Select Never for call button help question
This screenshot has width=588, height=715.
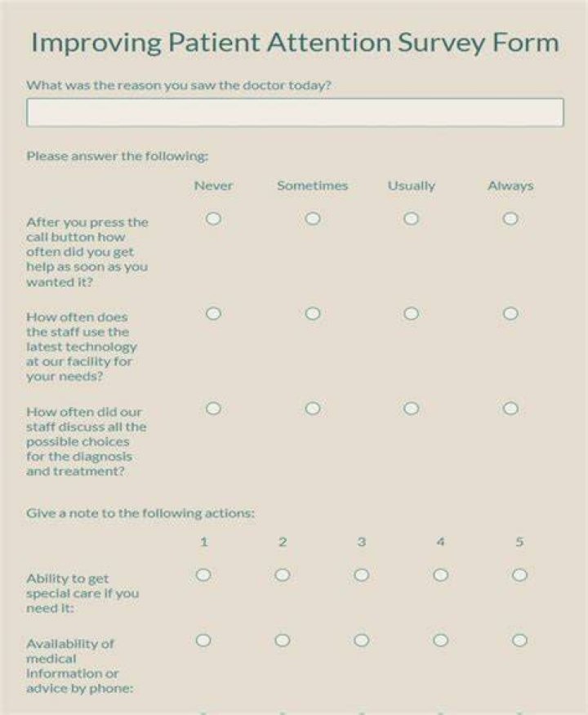(213, 219)
